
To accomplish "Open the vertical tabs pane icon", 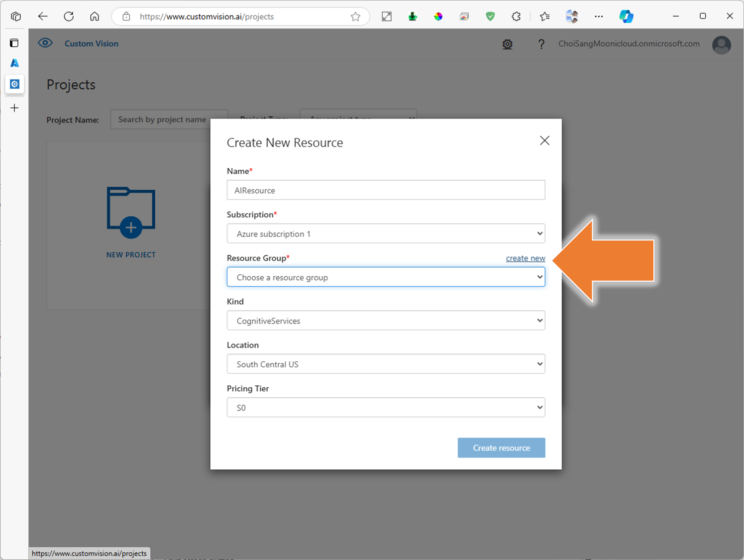I will coord(14,43).
